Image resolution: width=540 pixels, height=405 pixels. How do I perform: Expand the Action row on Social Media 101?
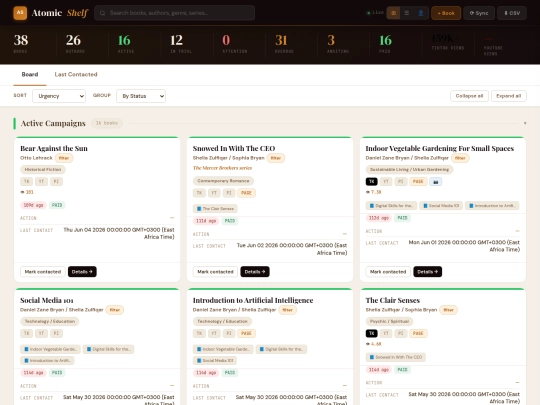(97, 386)
